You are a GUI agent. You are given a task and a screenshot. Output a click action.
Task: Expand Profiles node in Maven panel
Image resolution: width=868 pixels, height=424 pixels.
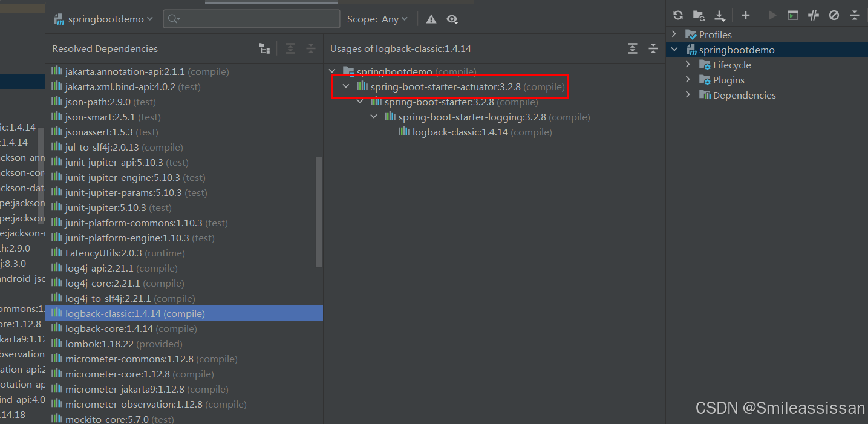[674, 34]
